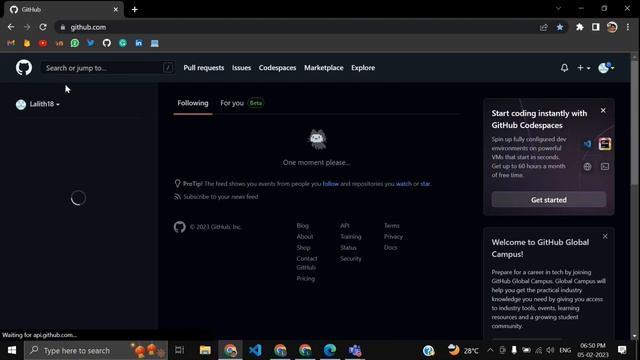Open the plus create-new dropdown
Screen dimensions: 640x360
coord(583,68)
